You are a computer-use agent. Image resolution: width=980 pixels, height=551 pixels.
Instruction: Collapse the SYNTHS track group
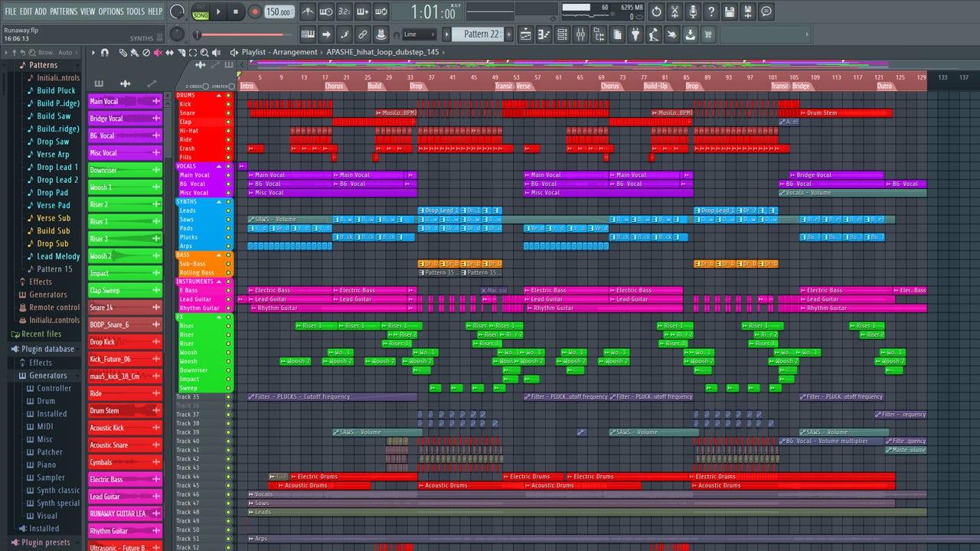218,202
